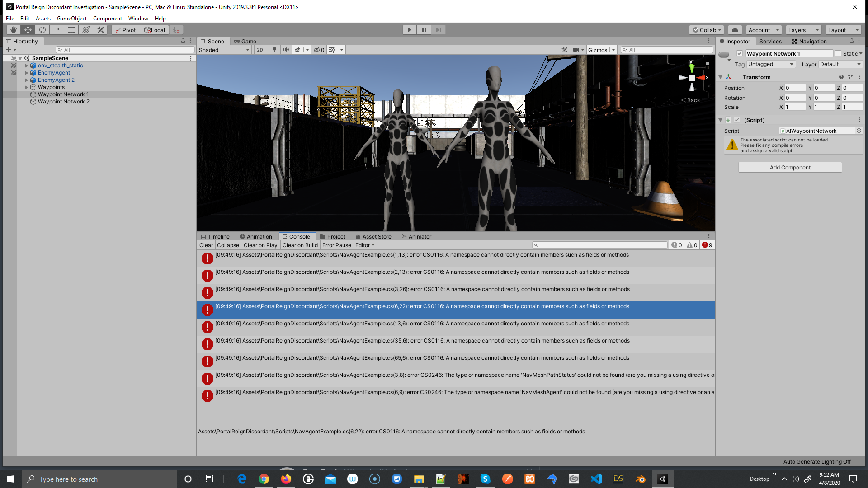Open the Layout dropdown
This screenshot has width=868, height=488.
843,29
